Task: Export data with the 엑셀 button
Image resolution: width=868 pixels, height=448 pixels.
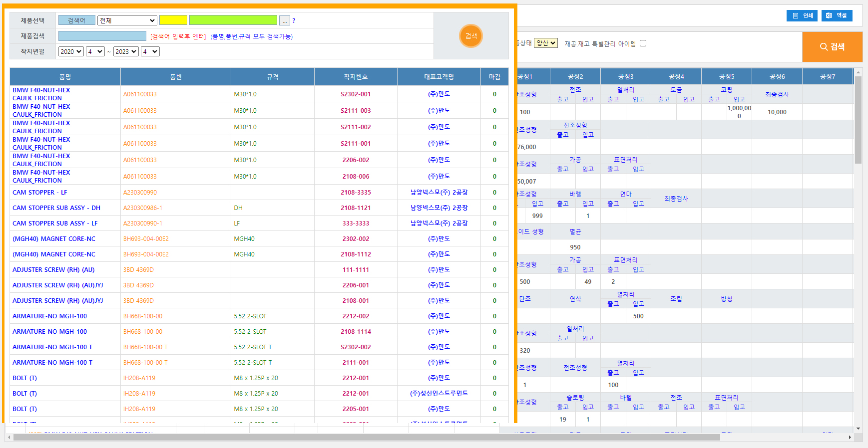Action: [837, 15]
